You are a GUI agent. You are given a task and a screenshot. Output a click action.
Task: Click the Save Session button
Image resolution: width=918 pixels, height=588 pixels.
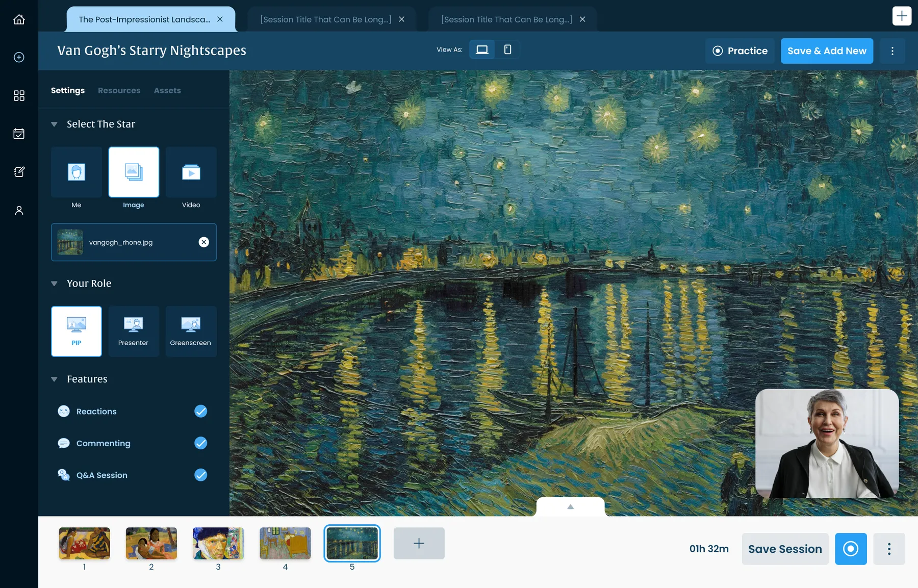pyautogui.click(x=785, y=549)
